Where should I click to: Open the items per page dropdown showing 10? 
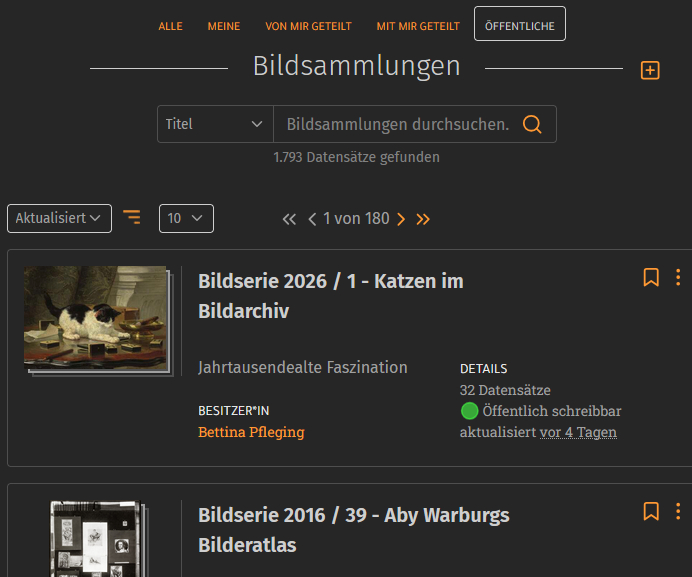[x=186, y=218]
